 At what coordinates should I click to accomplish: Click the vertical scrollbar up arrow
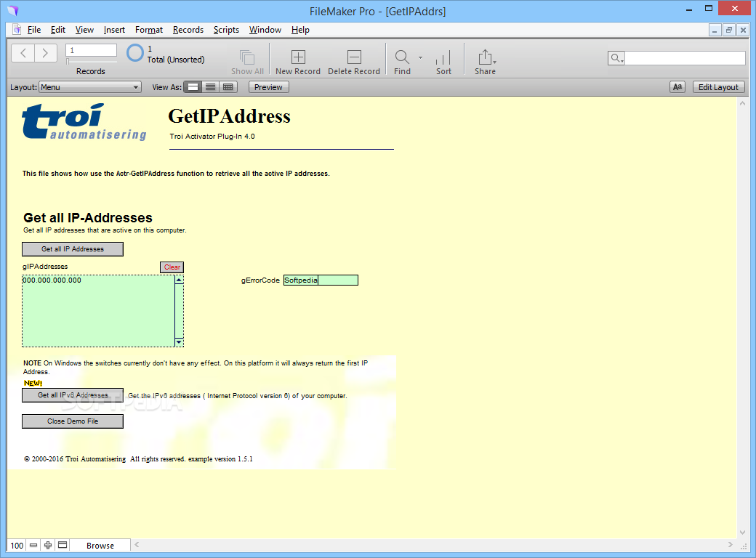point(742,103)
